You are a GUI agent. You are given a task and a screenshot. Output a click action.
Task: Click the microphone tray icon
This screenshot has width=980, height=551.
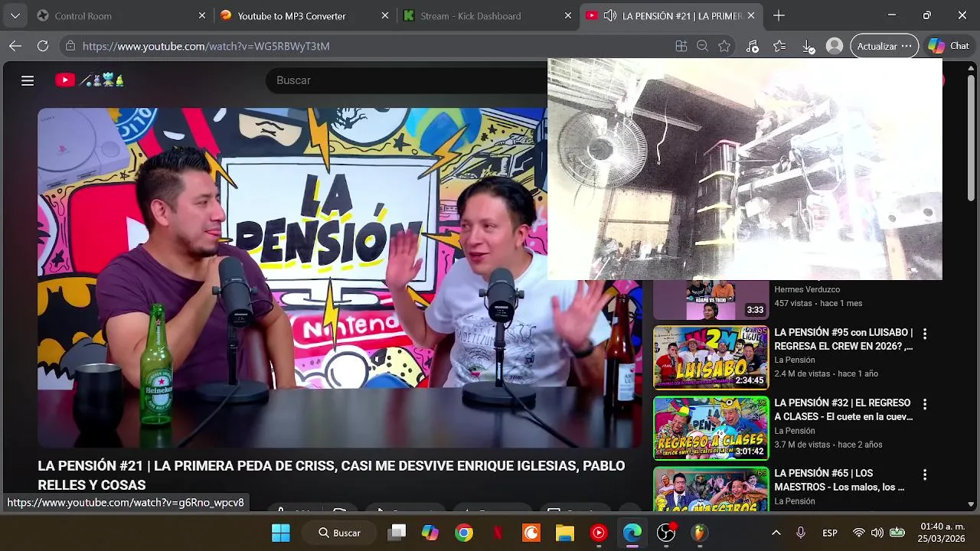[x=801, y=533]
